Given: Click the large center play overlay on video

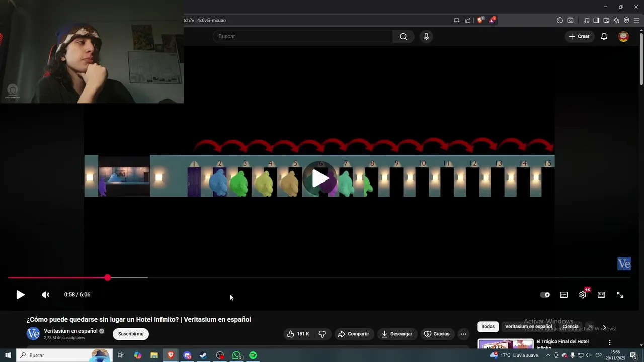Looking at the screenshot, I should coord(320,178).
